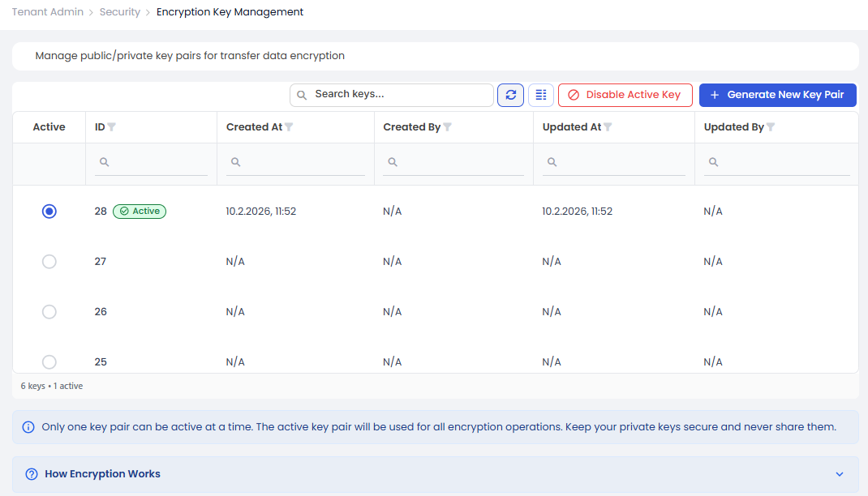
Task: Click Generate New Key Pair button
Action: click(777, 95)
